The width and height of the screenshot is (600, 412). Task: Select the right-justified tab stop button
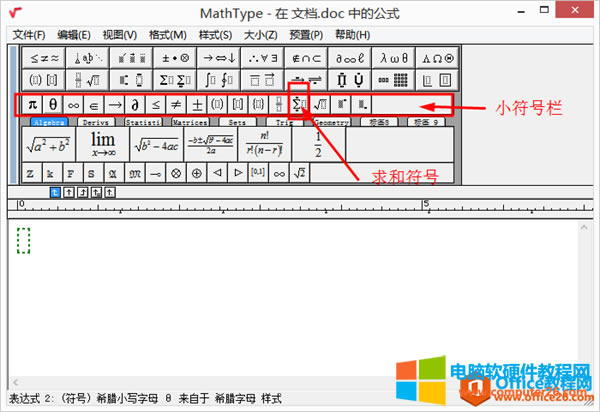[83, 192]
